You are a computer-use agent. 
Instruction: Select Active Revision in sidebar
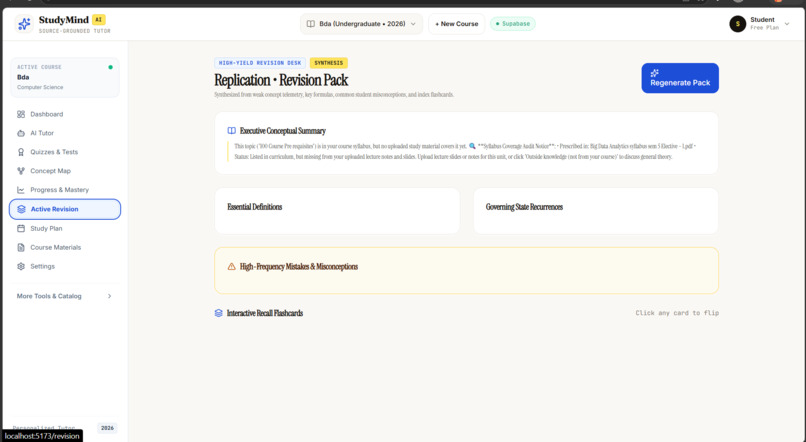(x=65, y=209)
